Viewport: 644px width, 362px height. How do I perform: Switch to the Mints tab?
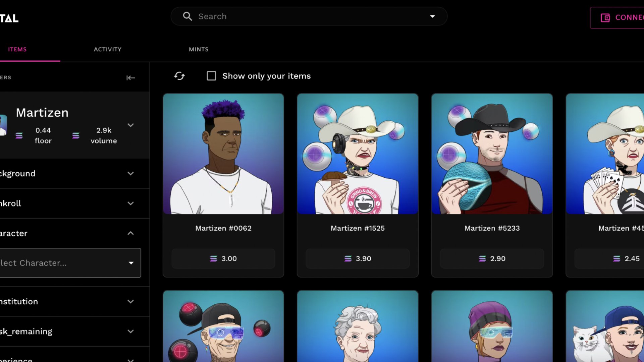click(x=199, y=49)
